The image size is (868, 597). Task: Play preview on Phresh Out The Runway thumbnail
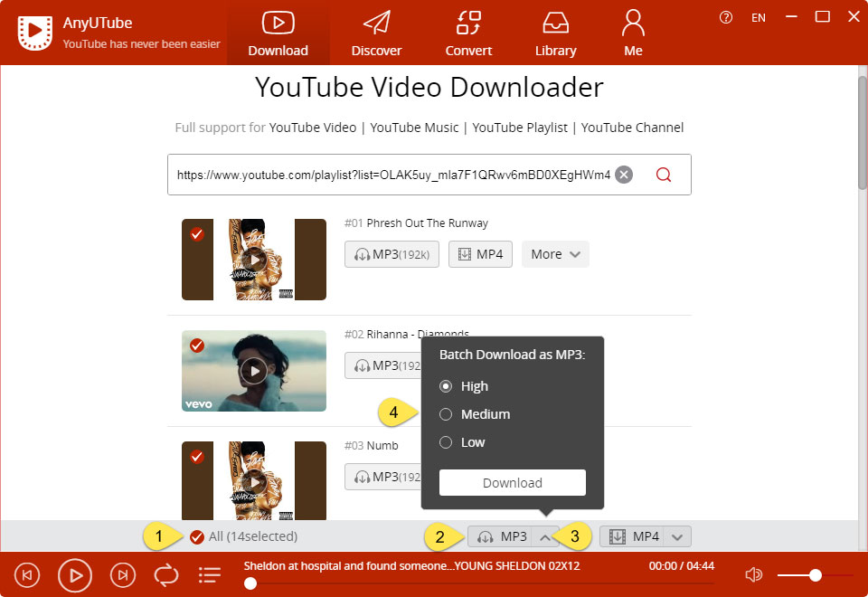(x=254, y=260)
